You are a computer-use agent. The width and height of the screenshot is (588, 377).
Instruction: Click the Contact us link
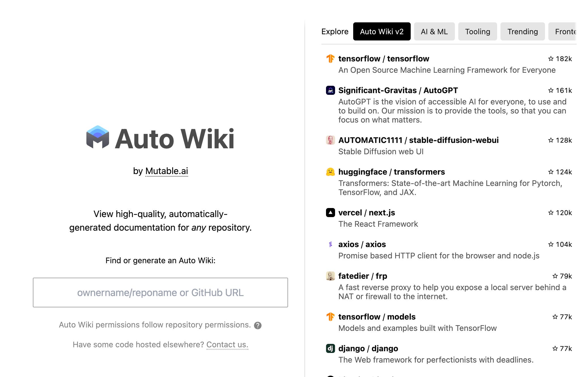[227, 344]
